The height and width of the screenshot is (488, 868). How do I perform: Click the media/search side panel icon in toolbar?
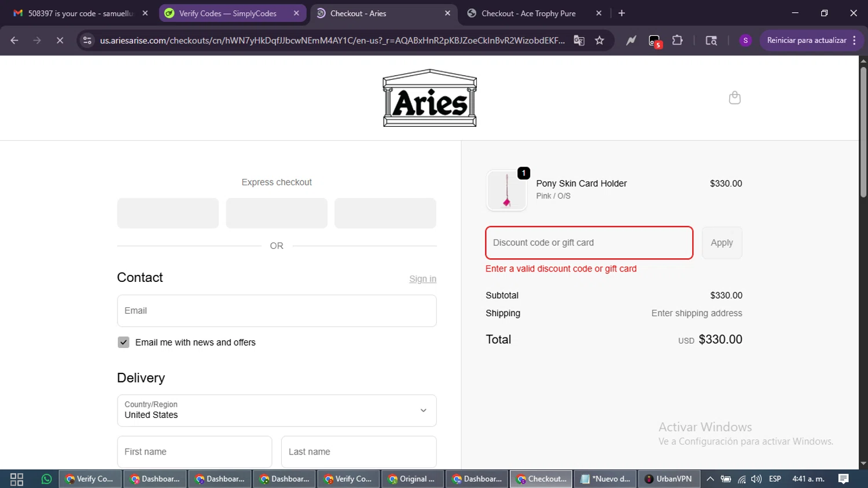click(x=711, y=40)
